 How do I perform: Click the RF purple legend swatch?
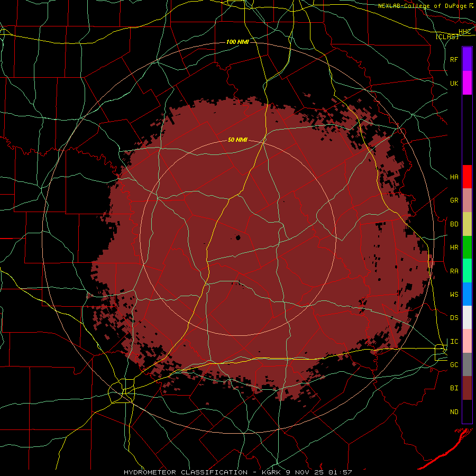(x=467, y=59)
